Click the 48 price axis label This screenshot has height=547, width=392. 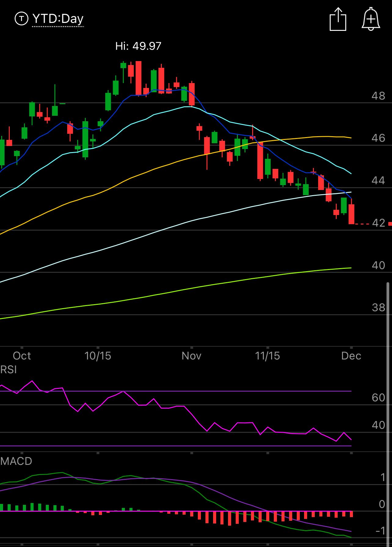378,96
